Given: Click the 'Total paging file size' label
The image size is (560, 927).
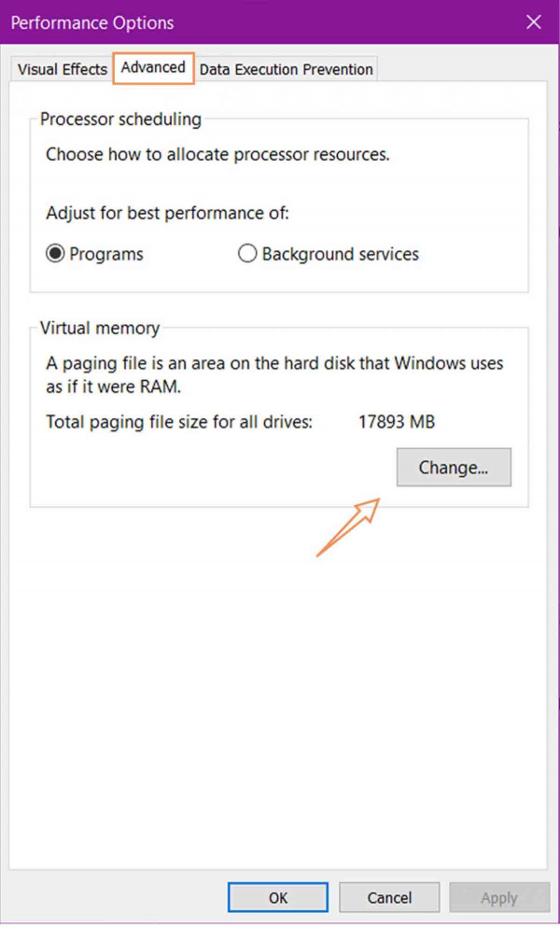Looking at the screenshot, I should point(178,423).
